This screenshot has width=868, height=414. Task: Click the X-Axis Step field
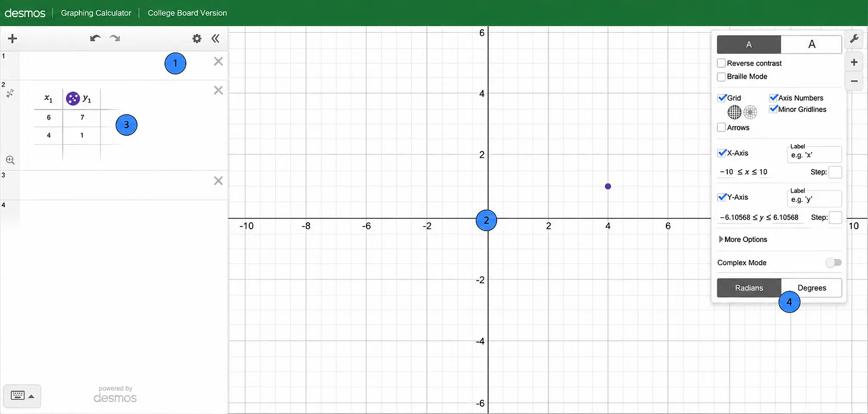[x=835, y=172]
